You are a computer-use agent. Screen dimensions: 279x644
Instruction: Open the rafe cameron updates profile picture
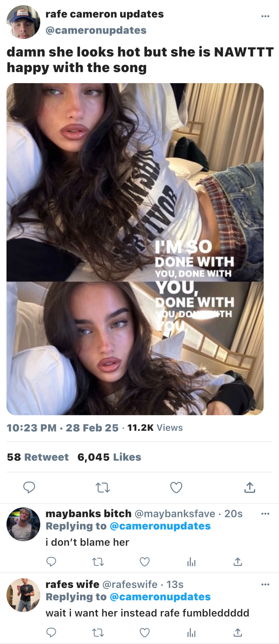(x=23, y=22)
